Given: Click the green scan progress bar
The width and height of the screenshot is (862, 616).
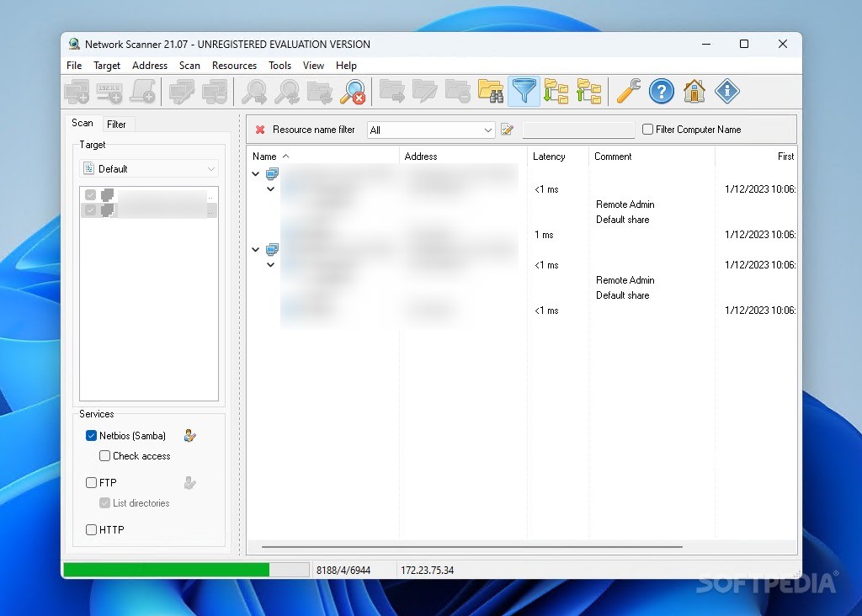Looking at the screenshot, I should (186, 570).
